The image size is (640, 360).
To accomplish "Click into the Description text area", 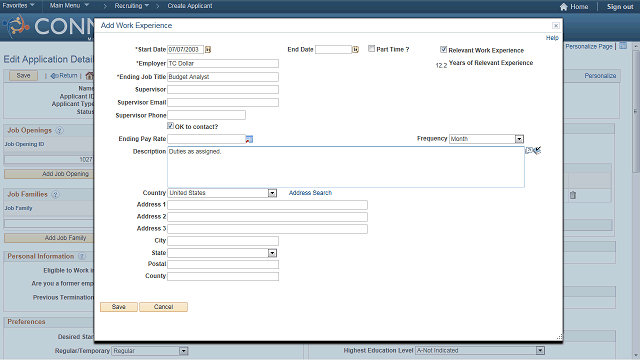I will (x=346, y=167).
